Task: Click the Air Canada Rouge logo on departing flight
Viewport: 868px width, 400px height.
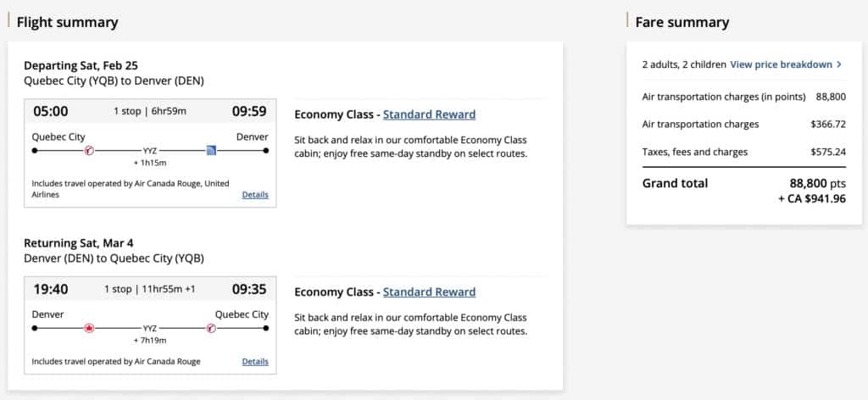Action: coord(89,151)
